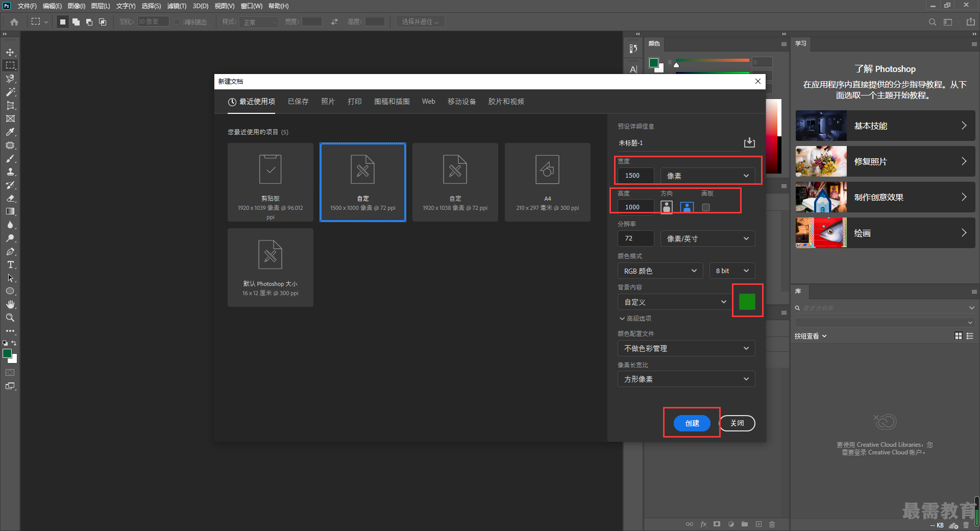The image size is (980, 531).
Task: Enable Subtract from Selection mode
Action: [x=89, y=22]
